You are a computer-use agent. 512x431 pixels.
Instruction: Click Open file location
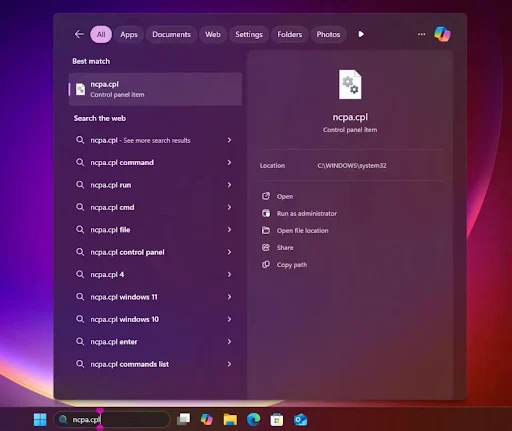click(302, 230)
